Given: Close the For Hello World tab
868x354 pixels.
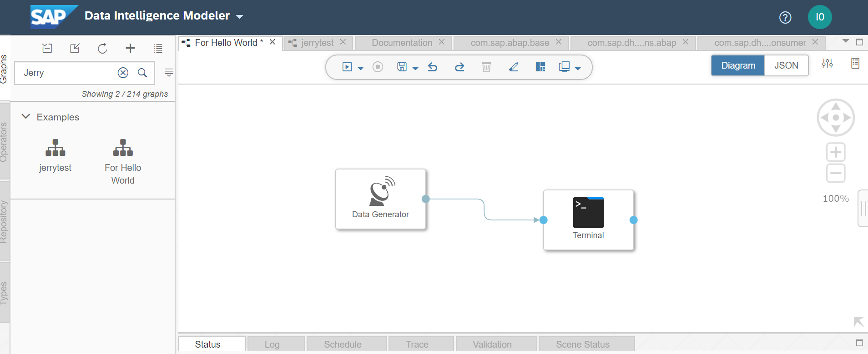Looking at the screenshot, I should coord(273,42).
